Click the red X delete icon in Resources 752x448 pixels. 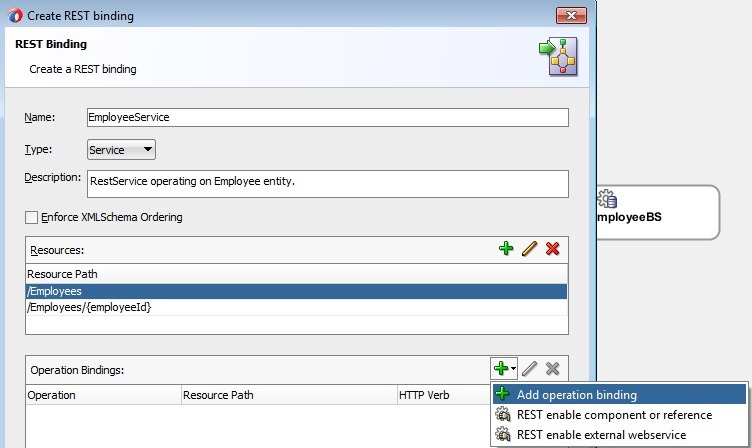point(552,248)
